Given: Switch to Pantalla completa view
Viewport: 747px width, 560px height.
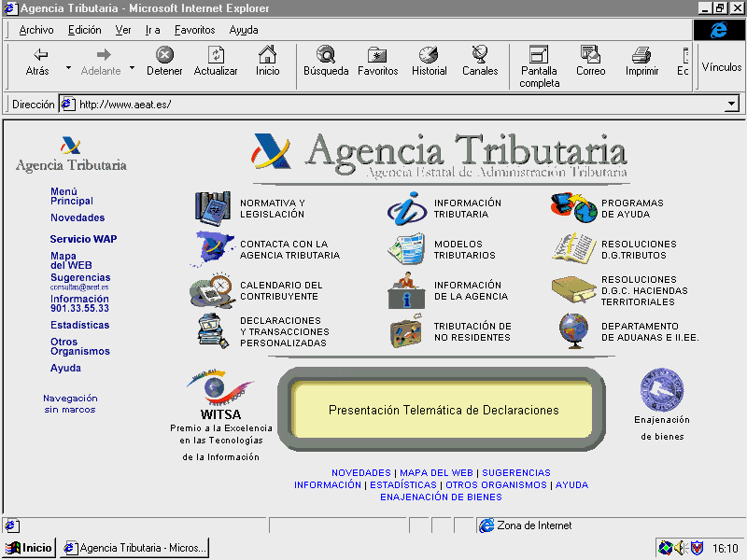Looking at the screenshot, I should (x=540, y=66).
